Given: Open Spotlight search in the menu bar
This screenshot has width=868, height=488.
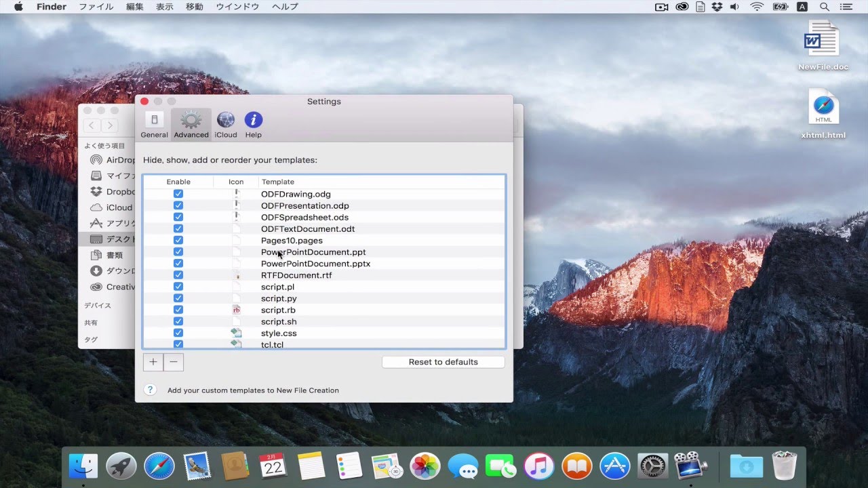Looking at the screenshot, I should pos(825,7).
